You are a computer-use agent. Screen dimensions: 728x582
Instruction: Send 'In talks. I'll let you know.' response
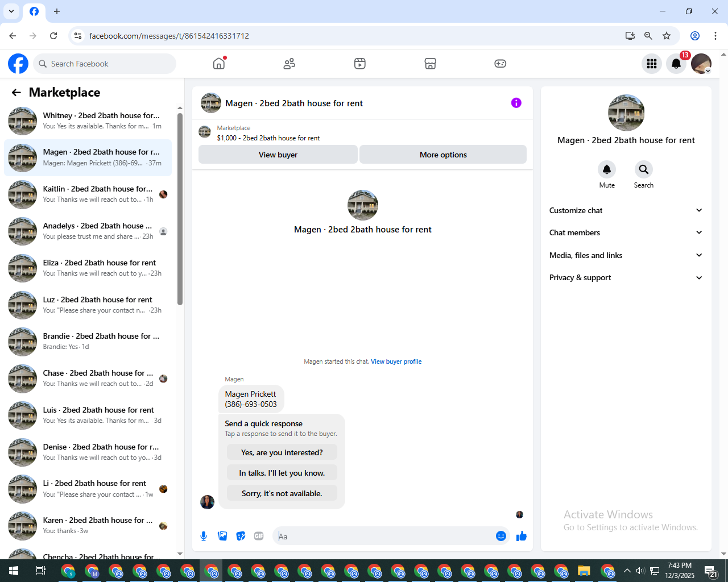(x=282, y=473)
